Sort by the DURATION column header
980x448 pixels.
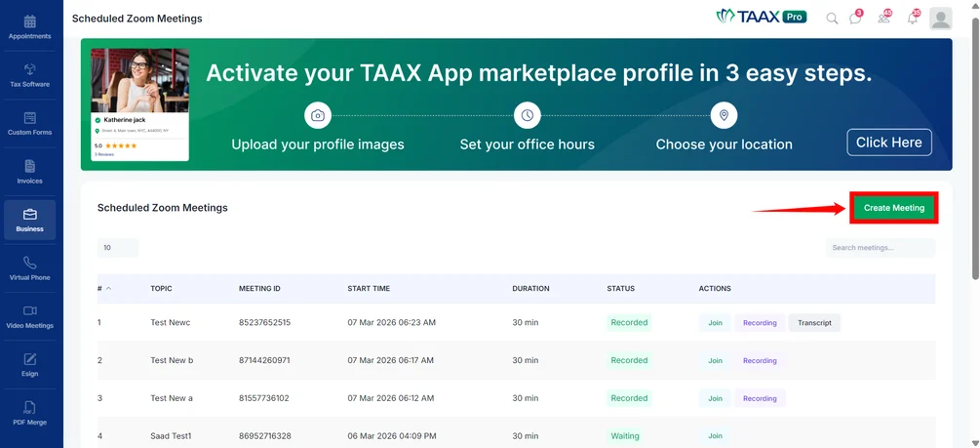point(530,289)
